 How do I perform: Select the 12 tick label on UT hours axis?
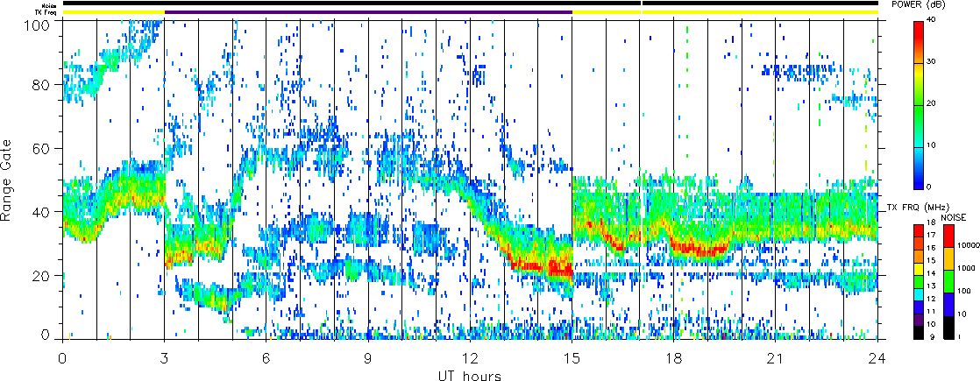coord(470,358)
